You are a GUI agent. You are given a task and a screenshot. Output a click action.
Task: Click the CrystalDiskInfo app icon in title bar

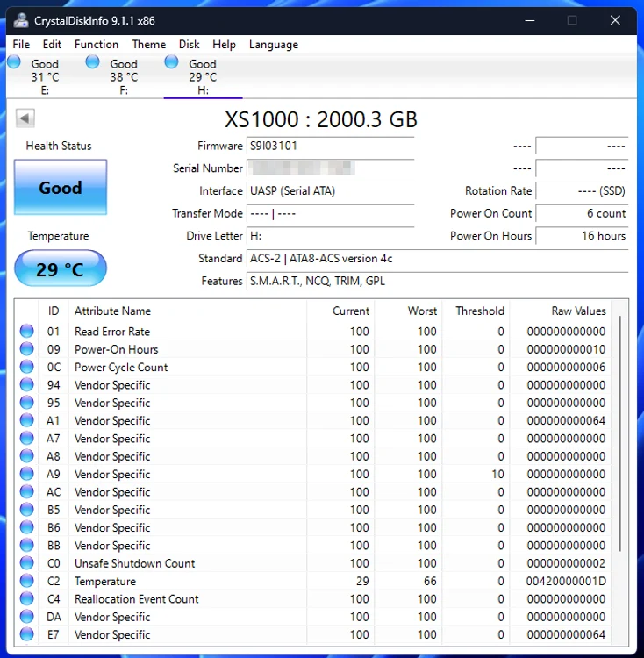point(21,20)
